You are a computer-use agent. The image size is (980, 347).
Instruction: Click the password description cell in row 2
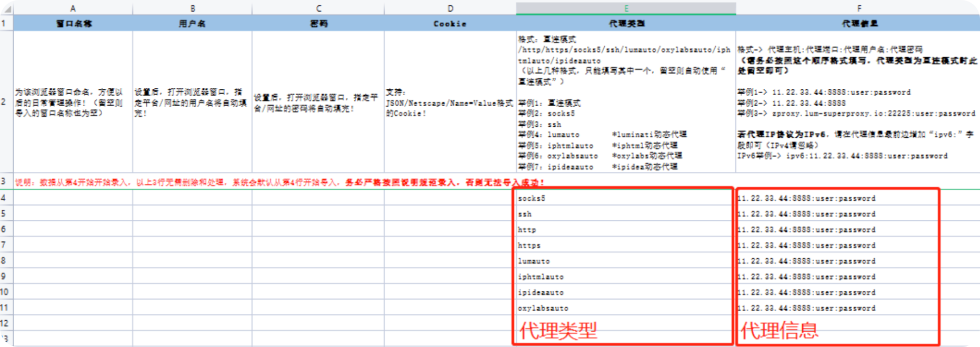(x=318, y=101)
